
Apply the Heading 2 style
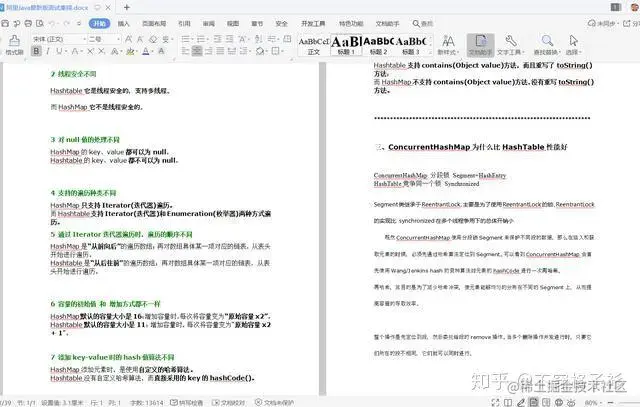(378, 45)
